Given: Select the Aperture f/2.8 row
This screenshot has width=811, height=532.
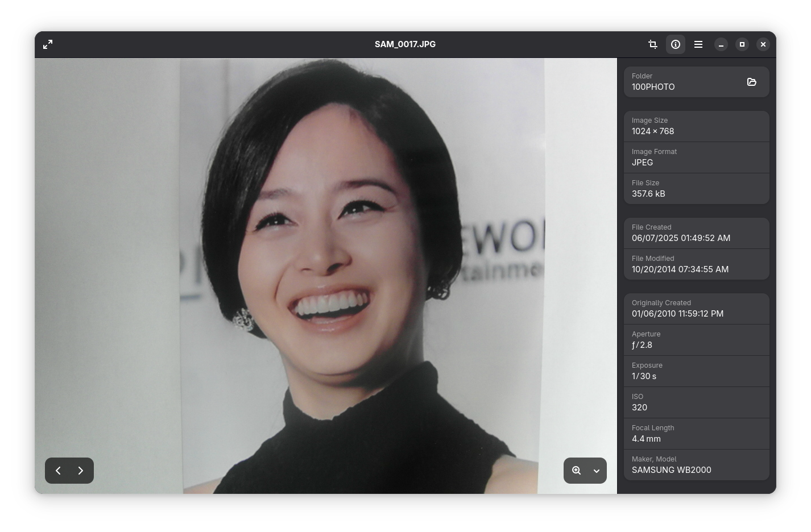Looking at the screenshot, I should [x=697, y=340].
